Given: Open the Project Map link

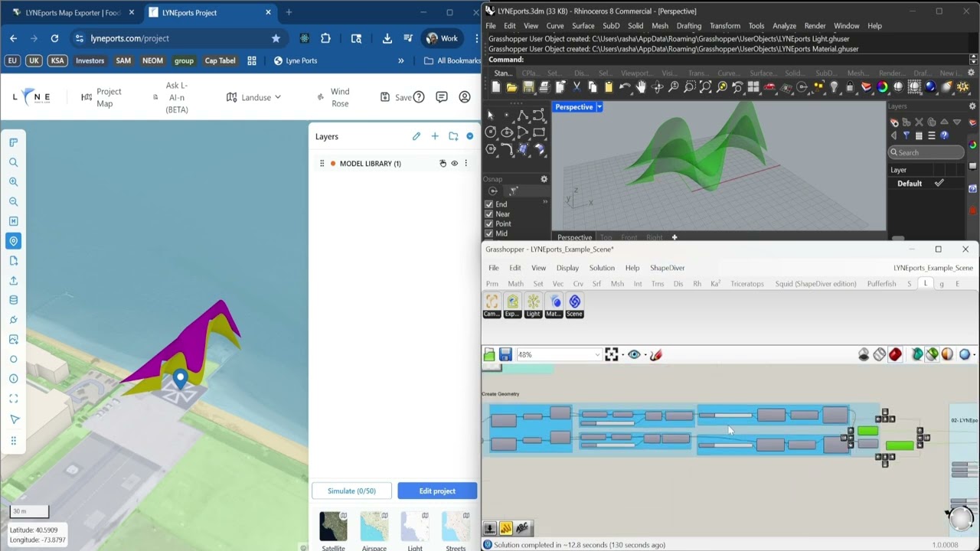Looking at the screenshot, I should 101,97.
